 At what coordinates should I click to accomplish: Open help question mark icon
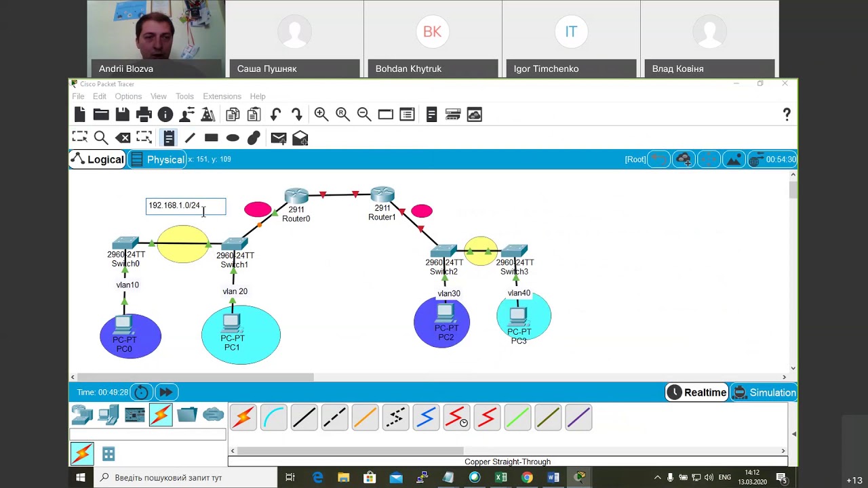tap(787, 115)
